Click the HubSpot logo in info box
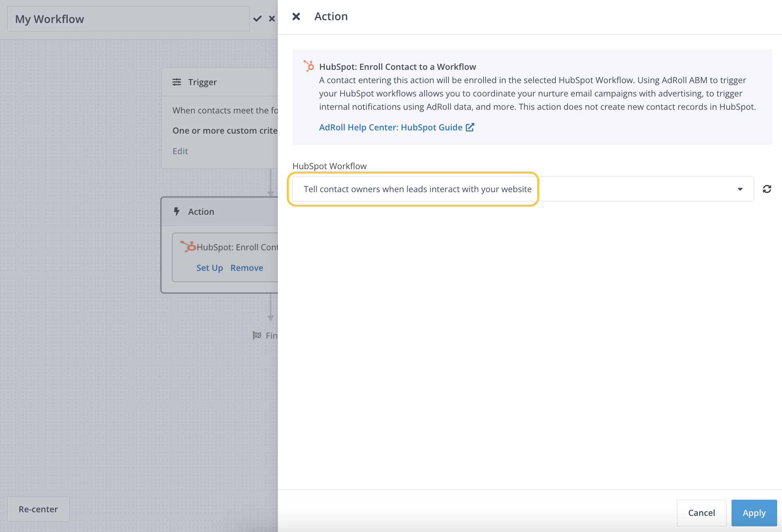This screenshot has height=532, width=782. click(x=309, y=66)
